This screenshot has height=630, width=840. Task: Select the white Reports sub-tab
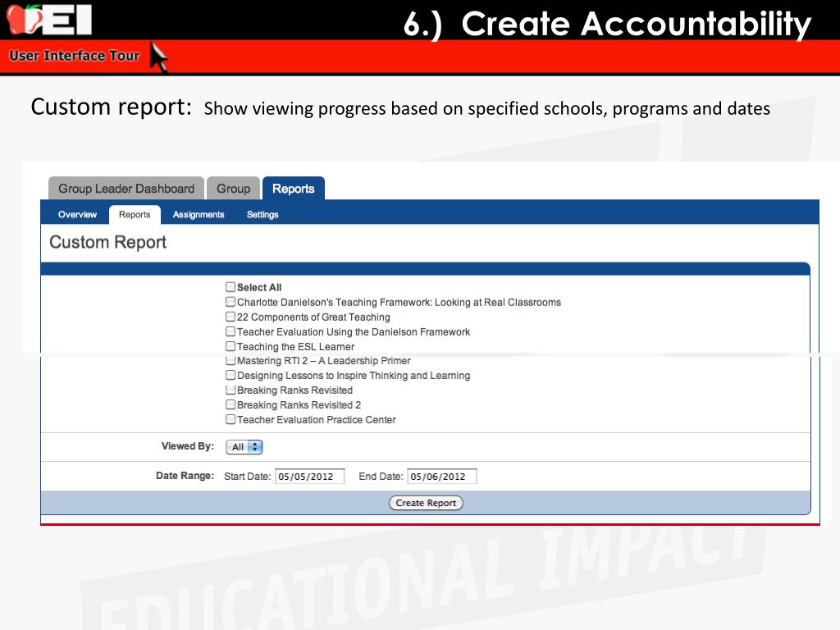point(135,214)
